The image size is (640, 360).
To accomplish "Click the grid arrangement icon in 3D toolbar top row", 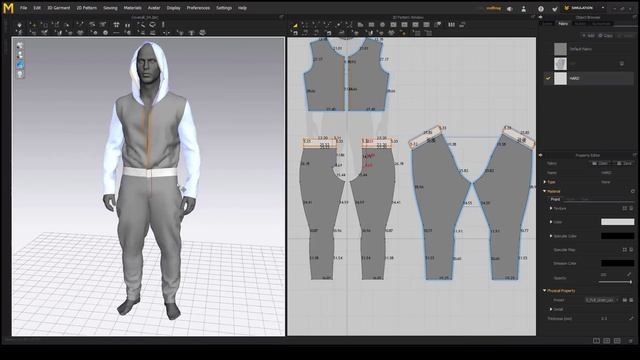I will point(116,25).
